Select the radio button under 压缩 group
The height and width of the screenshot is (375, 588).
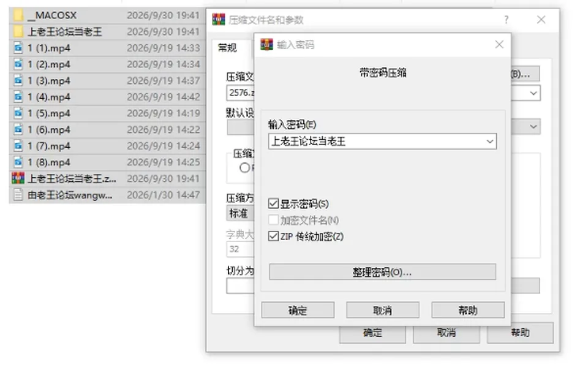click(245, 168)
